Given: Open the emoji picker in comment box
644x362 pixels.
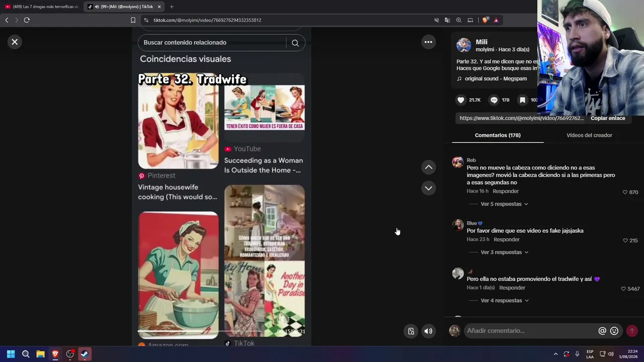Looking at the screenshot, I should 614,331.
